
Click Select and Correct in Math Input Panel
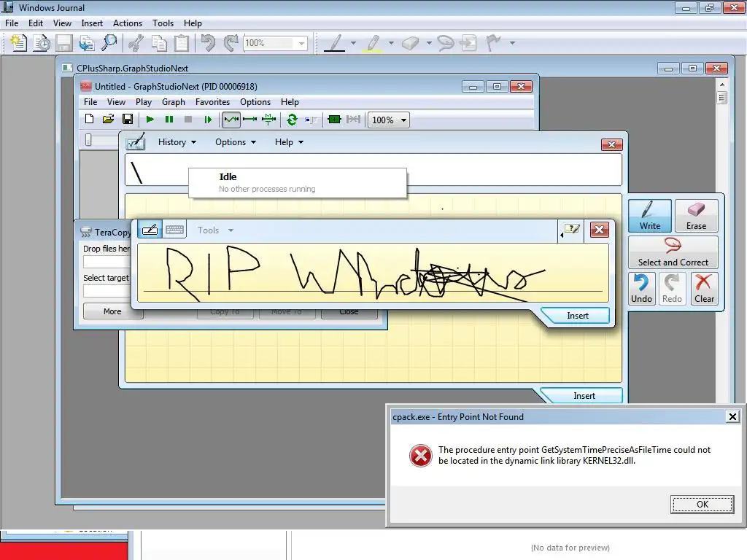673,253
